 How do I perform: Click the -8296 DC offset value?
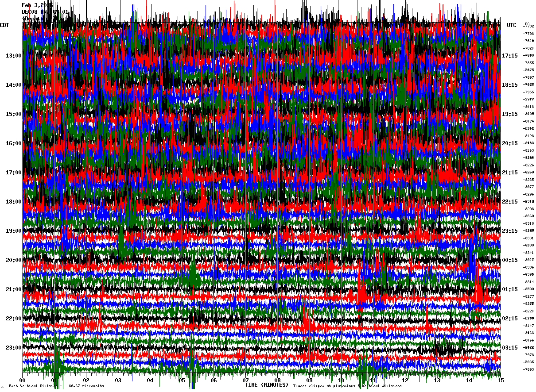pyautogui.click(x=528, y=194)
